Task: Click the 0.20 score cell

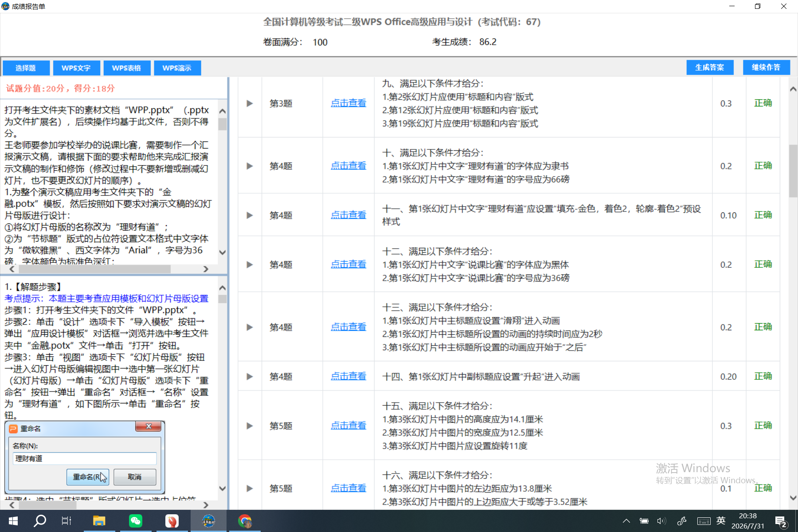Action: 728,377
